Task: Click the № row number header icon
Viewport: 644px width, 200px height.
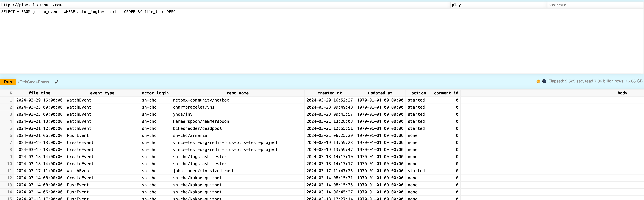Action: point(11,93)
